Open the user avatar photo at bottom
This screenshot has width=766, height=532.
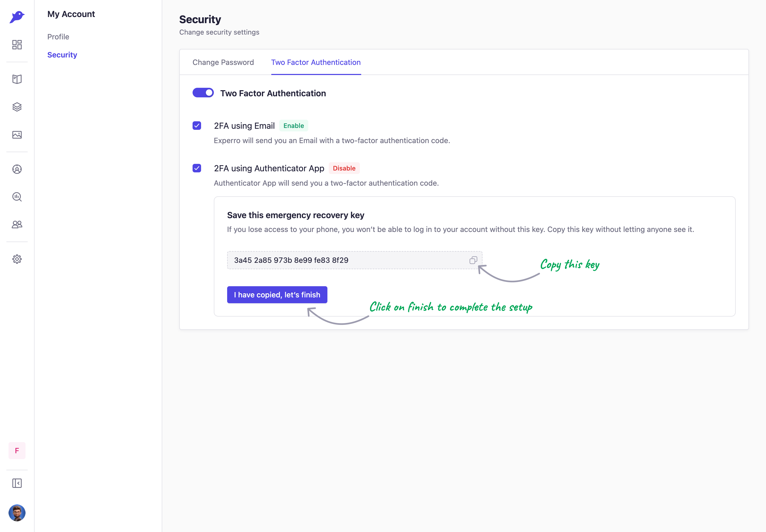click(17, 513)
